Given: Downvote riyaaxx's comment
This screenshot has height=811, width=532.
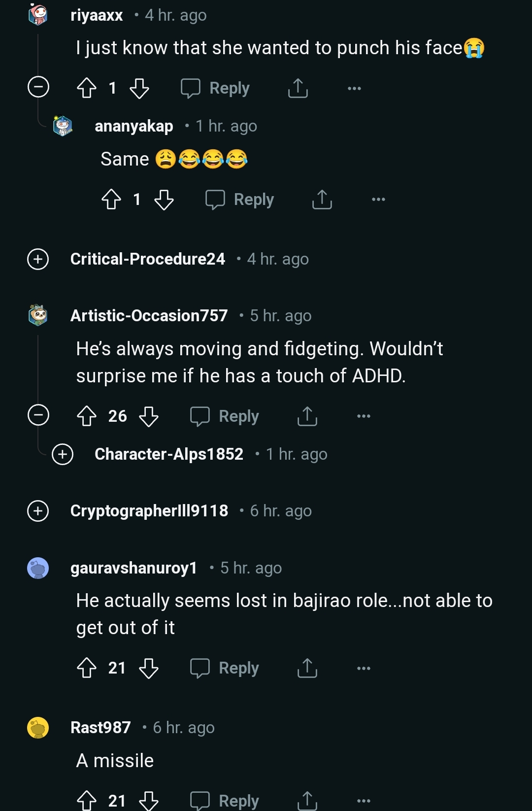Looking at the screenshot, I should [x=139, y=89].
